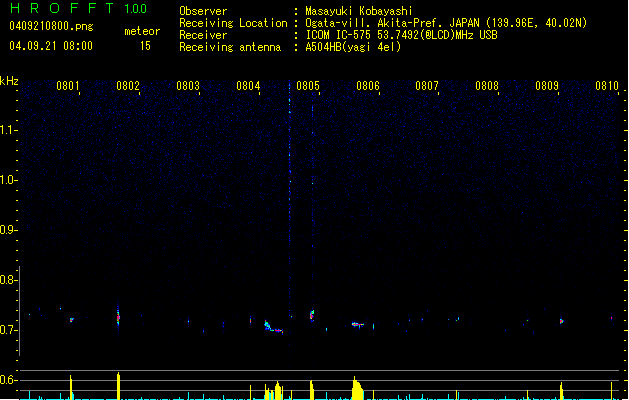
Task: Click the 0801 time marker
Action: (x=67, y=86)
